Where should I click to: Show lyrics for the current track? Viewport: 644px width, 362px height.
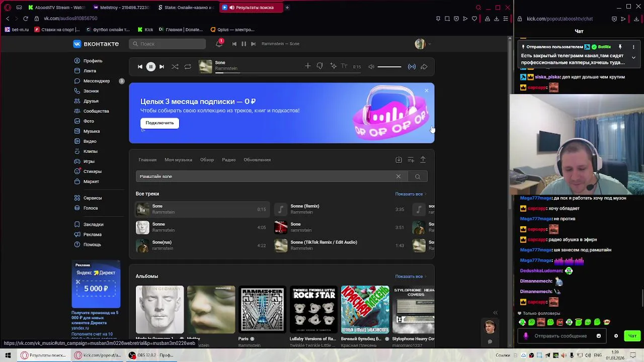pyautogui.click(x=344, y=66)
